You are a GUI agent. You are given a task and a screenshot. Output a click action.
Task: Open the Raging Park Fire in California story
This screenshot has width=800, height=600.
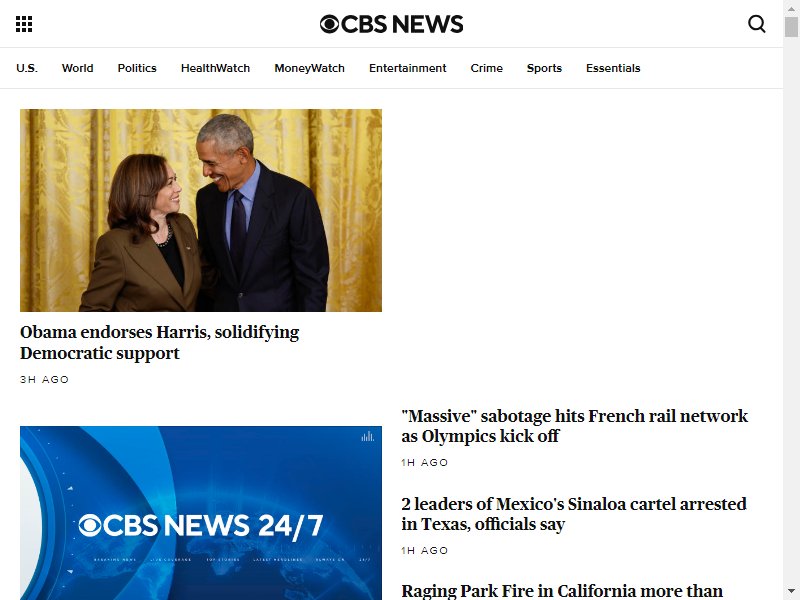click(x=561, y=591)
